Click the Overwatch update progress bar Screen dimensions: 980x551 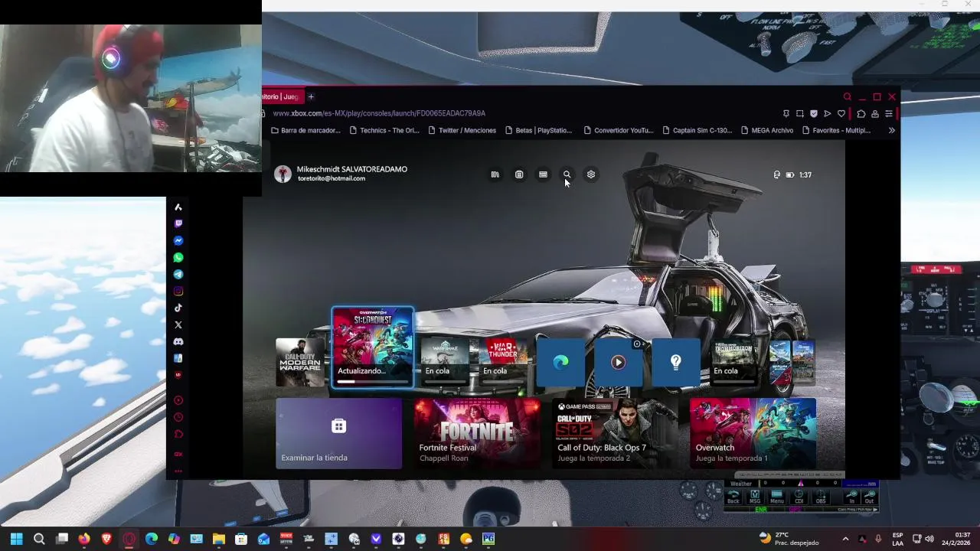tap(372, 381)
